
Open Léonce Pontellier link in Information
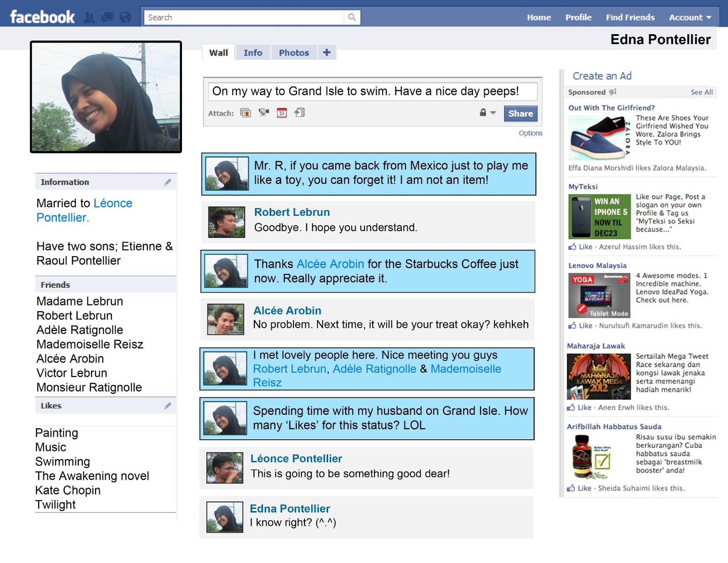point(84,210)
